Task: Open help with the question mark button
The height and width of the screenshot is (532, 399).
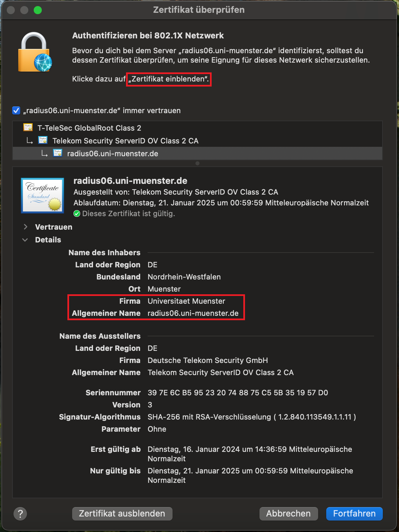Action: (20, 514)
